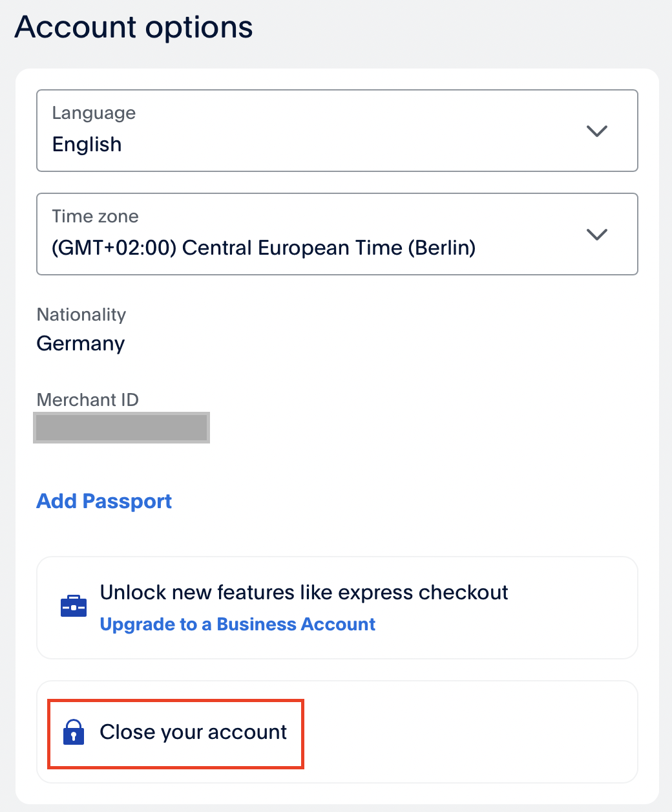Viewport: 672px width, 812px height.
Task: Click the Nationality section label
Action: (x=81, y=315)
